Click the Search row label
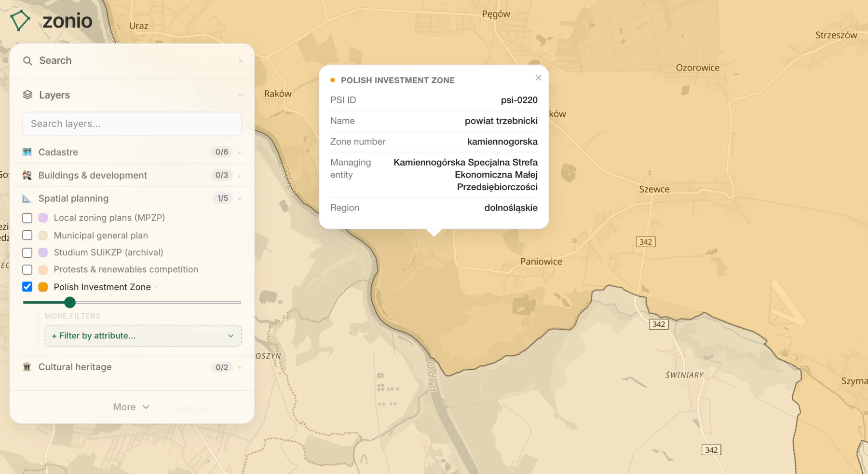Viewport: 868px width, 474px height. click(x=55, y=60)
